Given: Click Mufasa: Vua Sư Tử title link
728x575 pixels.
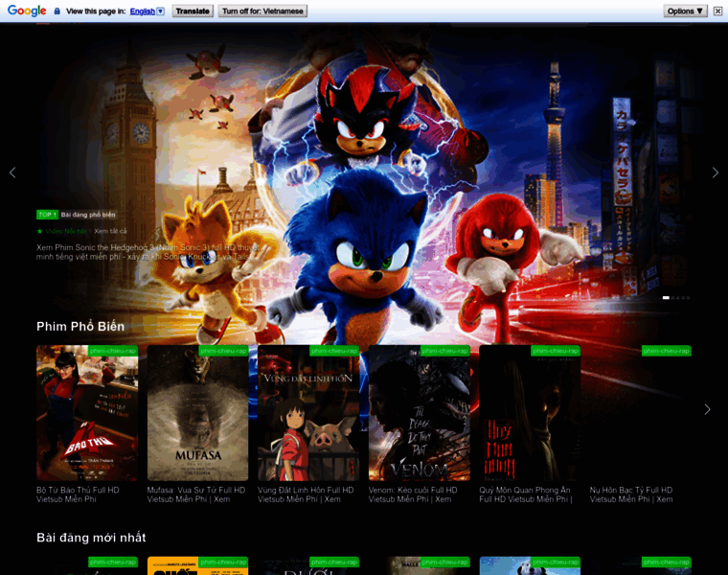Looking at the screenshot, I should point(196,494).
